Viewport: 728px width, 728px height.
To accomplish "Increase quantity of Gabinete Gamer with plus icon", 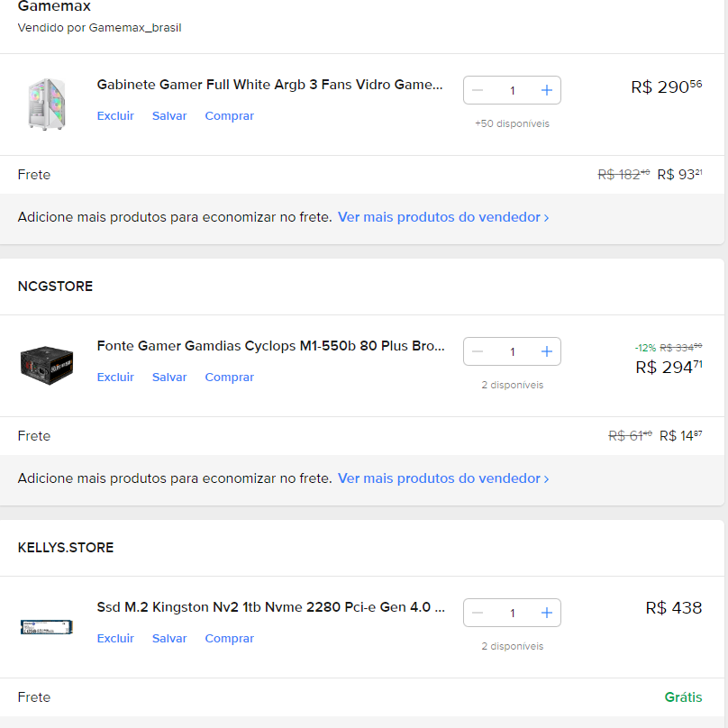I will tap(547, 90).
